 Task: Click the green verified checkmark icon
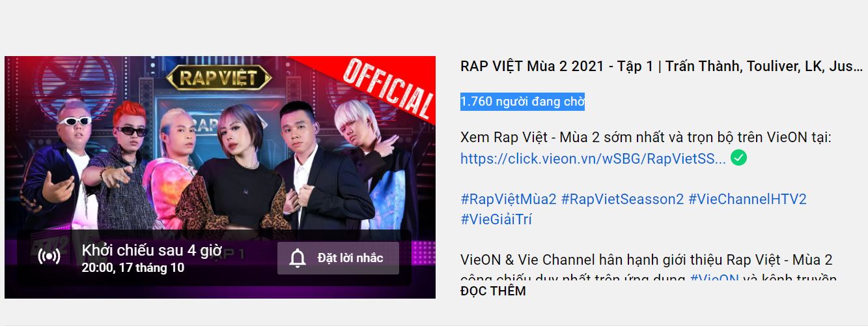tap(738, 158)
